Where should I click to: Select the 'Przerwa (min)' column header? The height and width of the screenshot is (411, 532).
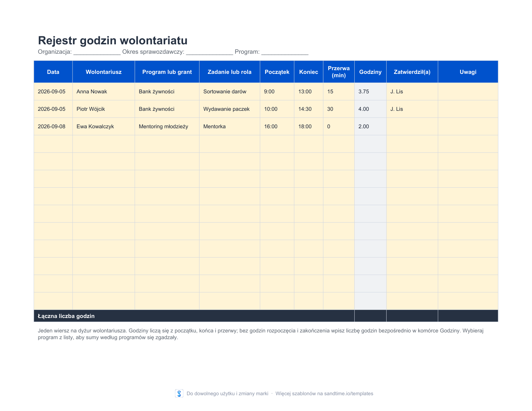[339, 72]
